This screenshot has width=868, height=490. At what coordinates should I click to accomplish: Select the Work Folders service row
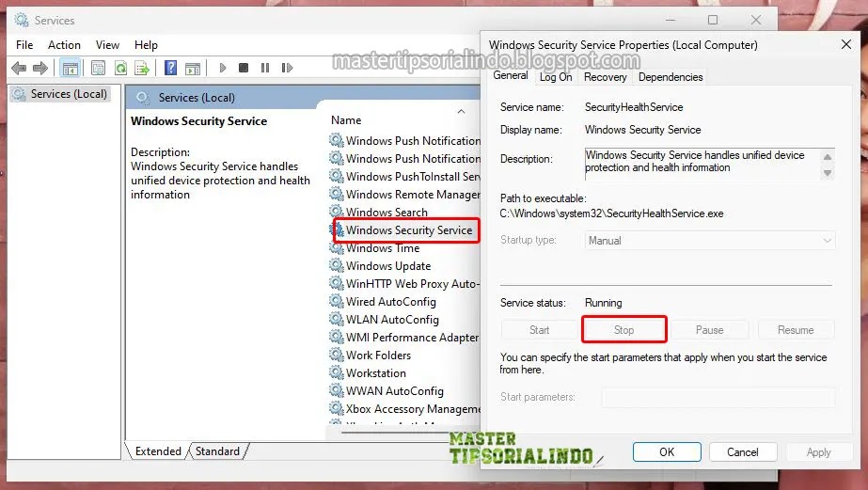(x=405, y=355)
